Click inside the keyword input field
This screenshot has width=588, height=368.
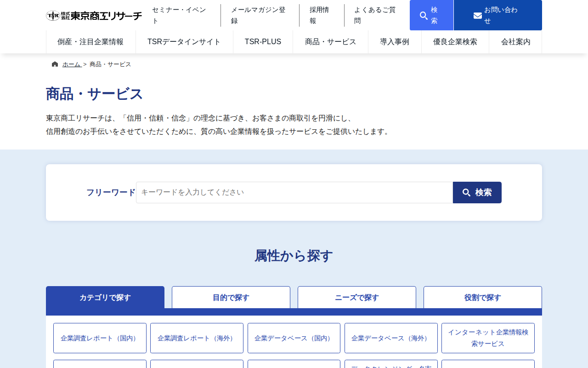[x=294, y=192]
